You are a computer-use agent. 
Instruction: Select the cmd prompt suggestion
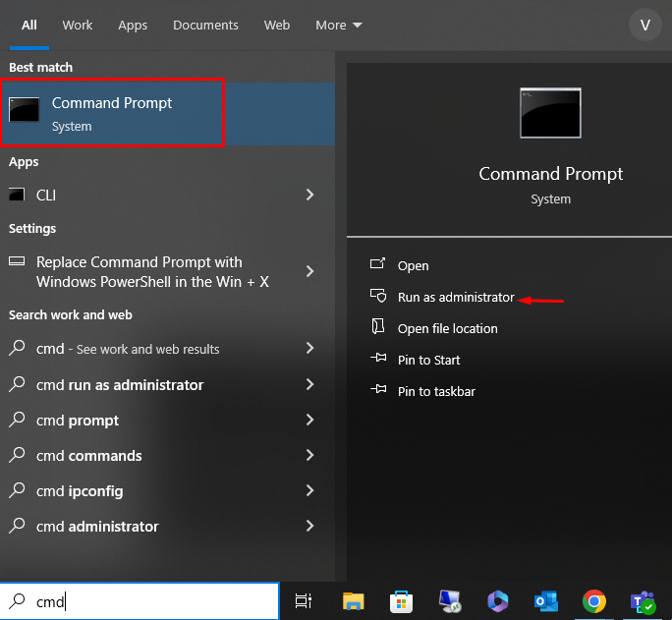167,421
